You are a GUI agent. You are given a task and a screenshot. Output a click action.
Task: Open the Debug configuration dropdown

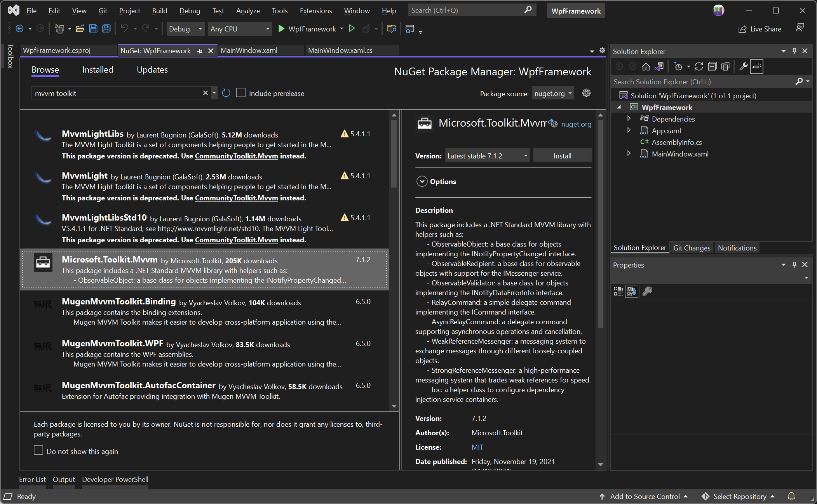pyautogui.click(x=185, y=29)
